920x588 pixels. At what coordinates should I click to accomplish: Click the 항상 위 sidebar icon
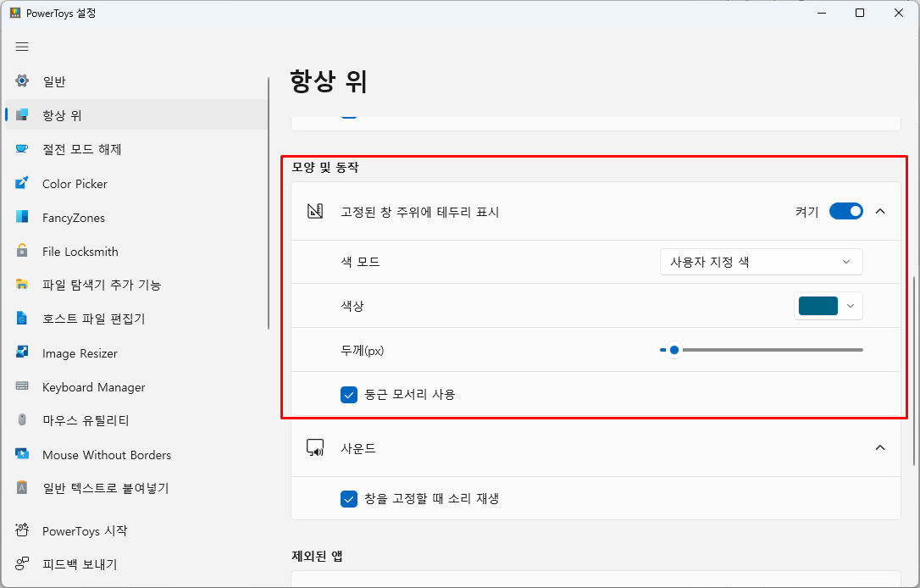[x=22, y=114]
